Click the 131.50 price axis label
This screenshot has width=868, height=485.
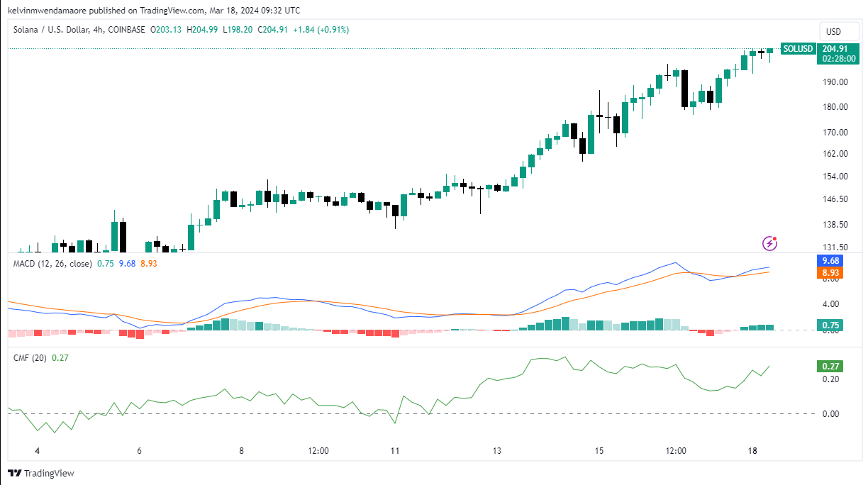835,247
